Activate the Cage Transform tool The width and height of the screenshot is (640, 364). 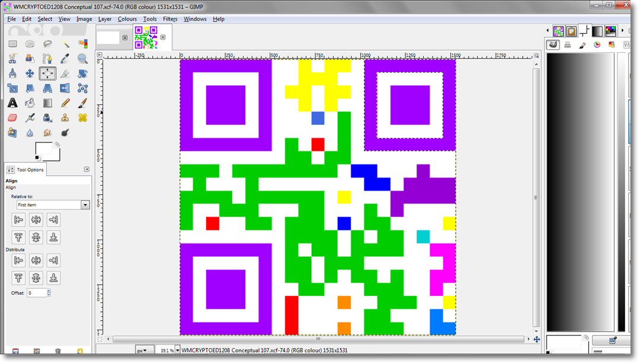tap(82, 88)
